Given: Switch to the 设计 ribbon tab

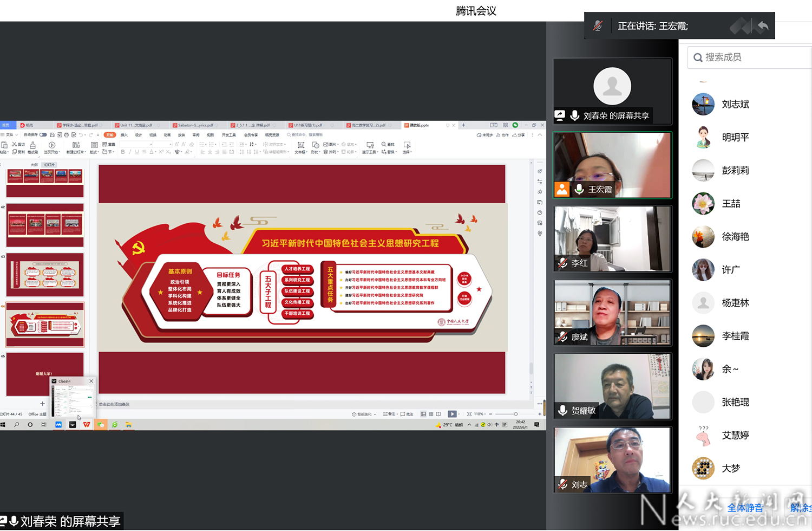Looking at the screenshot, I should click(x=139, y=135).
